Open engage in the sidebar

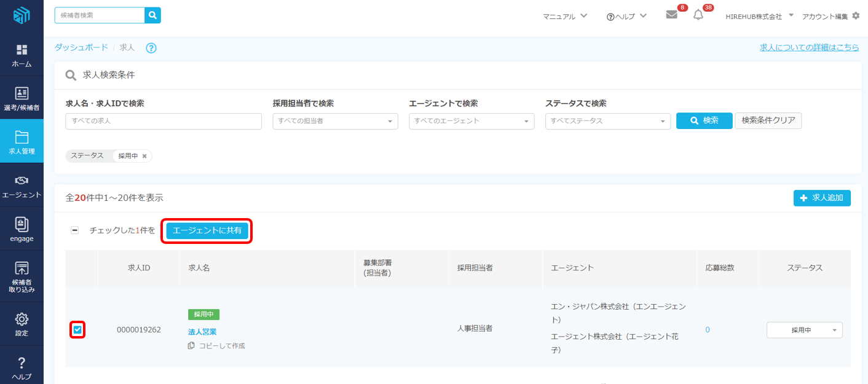click(22, 229)
